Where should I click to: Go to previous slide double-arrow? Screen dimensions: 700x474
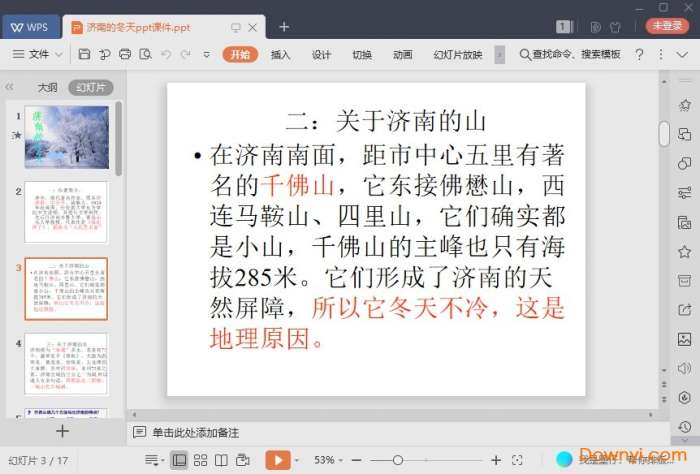664,384
